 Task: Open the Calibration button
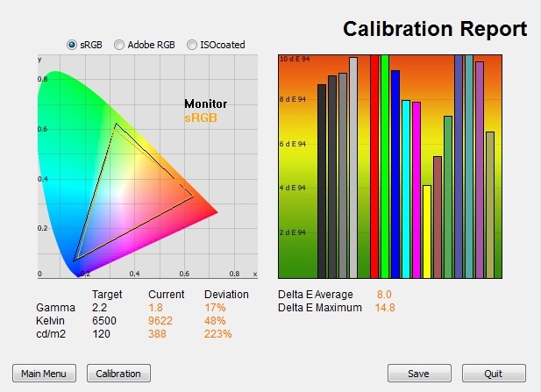[118, 374]
